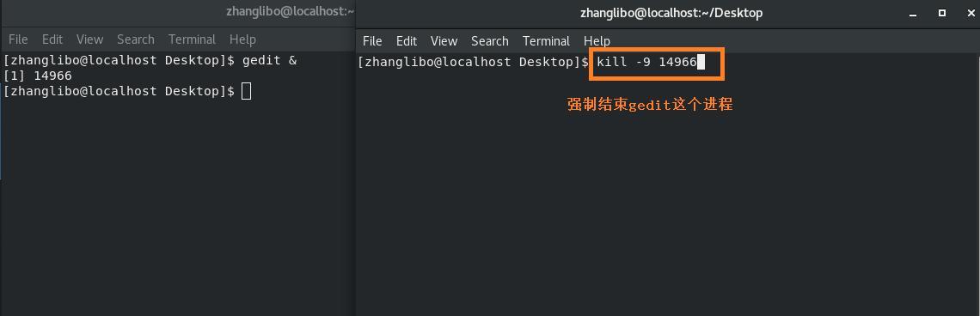Maximize the right terminal window

942,13
